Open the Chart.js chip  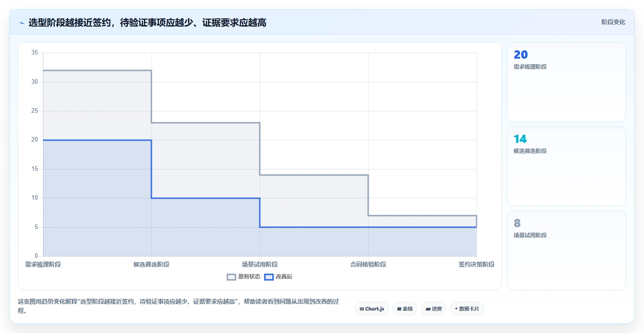tap(372, 309)
